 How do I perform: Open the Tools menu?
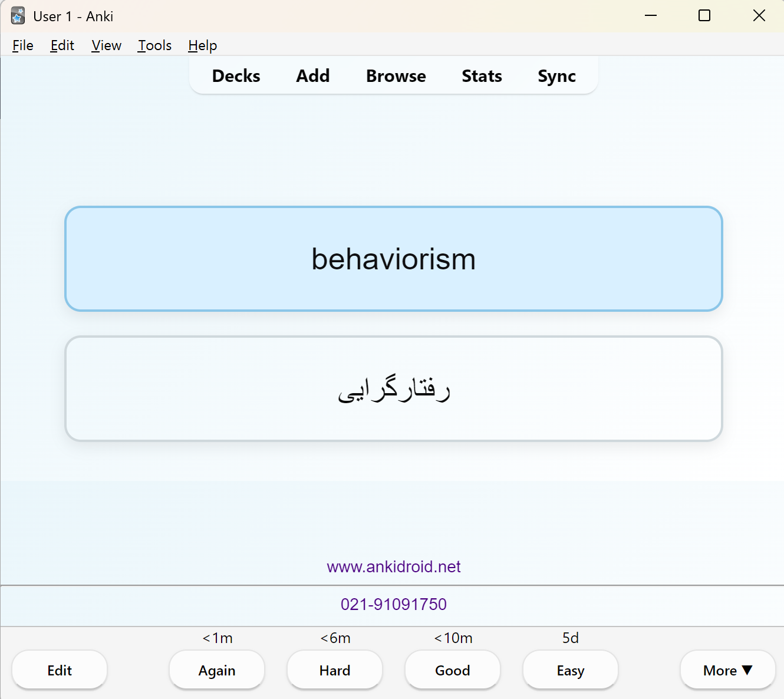pos(154,45)
